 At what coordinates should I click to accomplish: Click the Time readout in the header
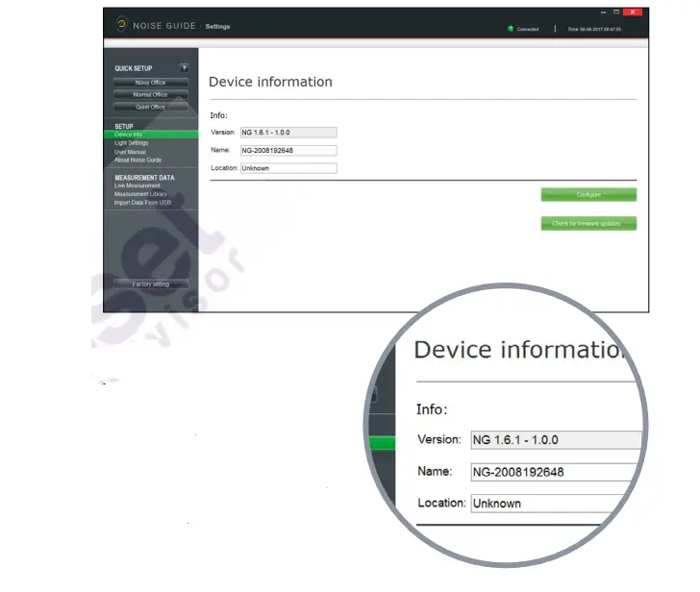tap(594, 29)
